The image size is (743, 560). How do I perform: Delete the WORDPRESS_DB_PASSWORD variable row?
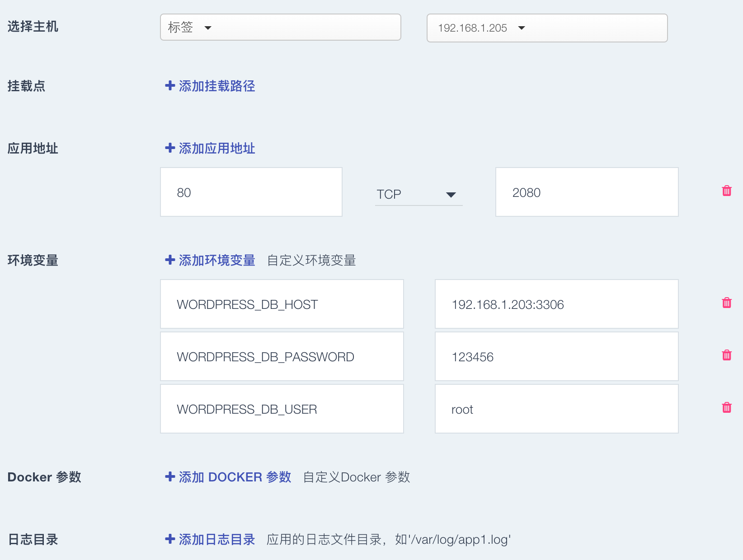tap(727, 355)
